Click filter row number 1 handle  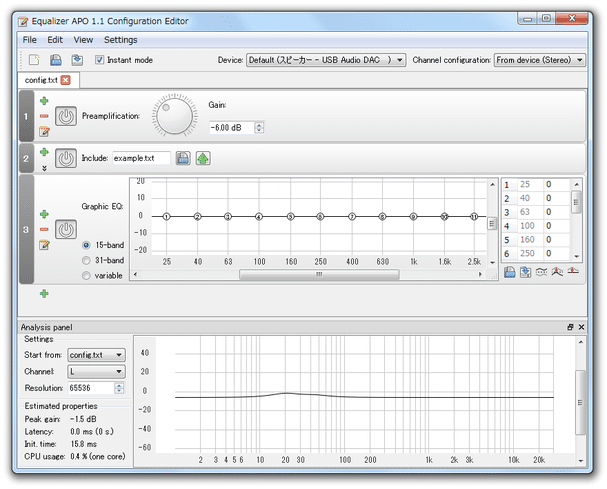26,116
